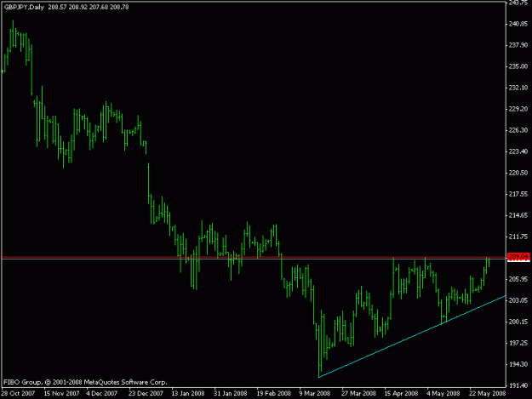This screenshot has width=532, height=399.
Task: Click the 19 Feb 2008 date label
Action: [x=274, y=393]
